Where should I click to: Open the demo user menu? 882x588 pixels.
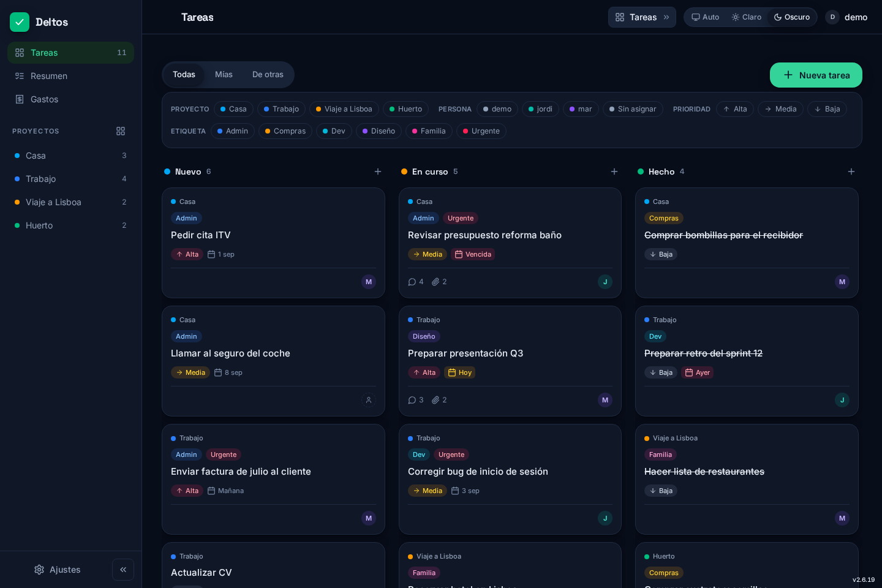click(846, 17)
